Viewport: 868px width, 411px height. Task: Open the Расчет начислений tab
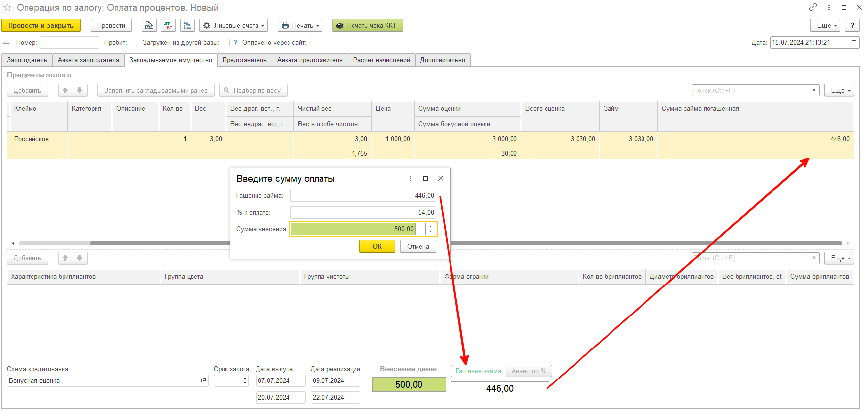(x=382, y=60)
